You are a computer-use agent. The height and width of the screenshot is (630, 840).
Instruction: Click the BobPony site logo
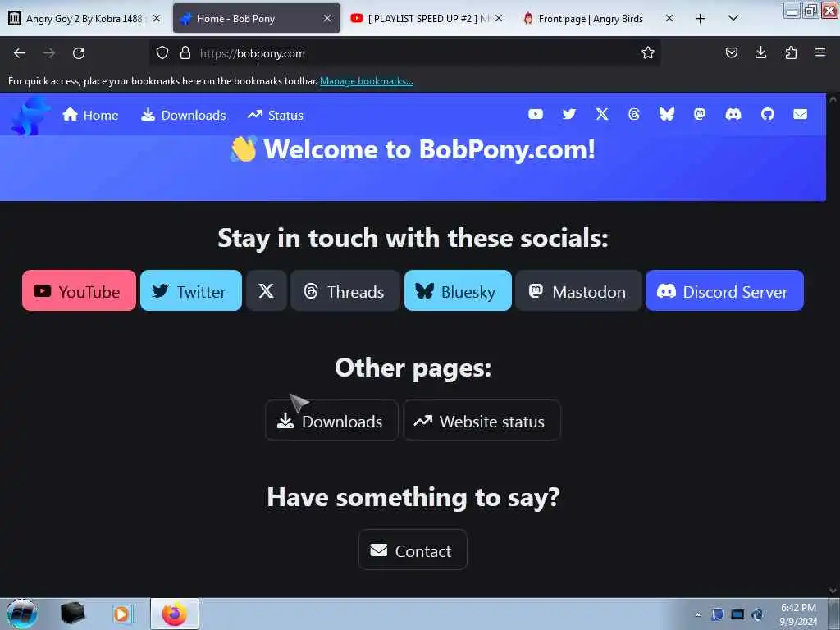[x=30, y=116]
